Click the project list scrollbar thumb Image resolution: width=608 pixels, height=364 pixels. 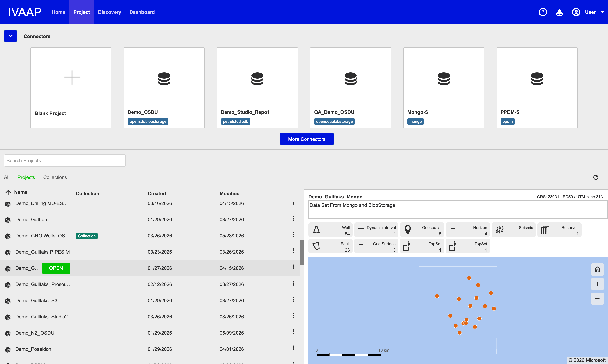[302, 253]
